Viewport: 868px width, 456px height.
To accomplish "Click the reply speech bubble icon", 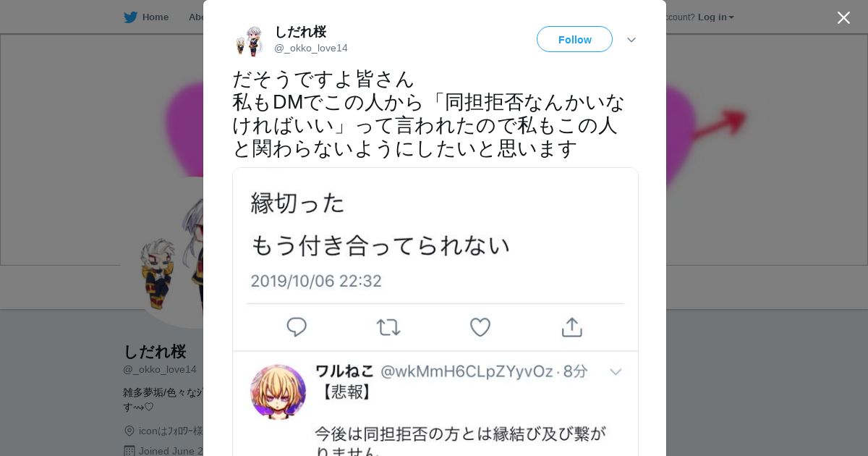I will 297,327.
